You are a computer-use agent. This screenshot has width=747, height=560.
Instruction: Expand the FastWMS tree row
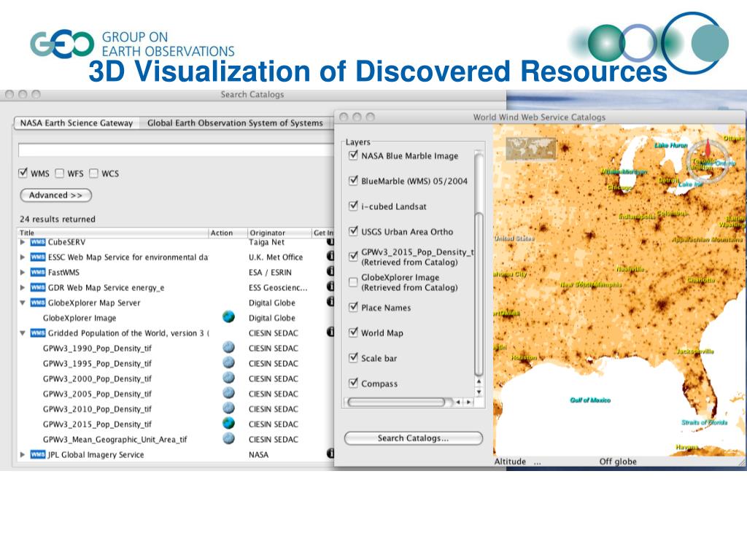pyautogui.click(x=23, y=273)
